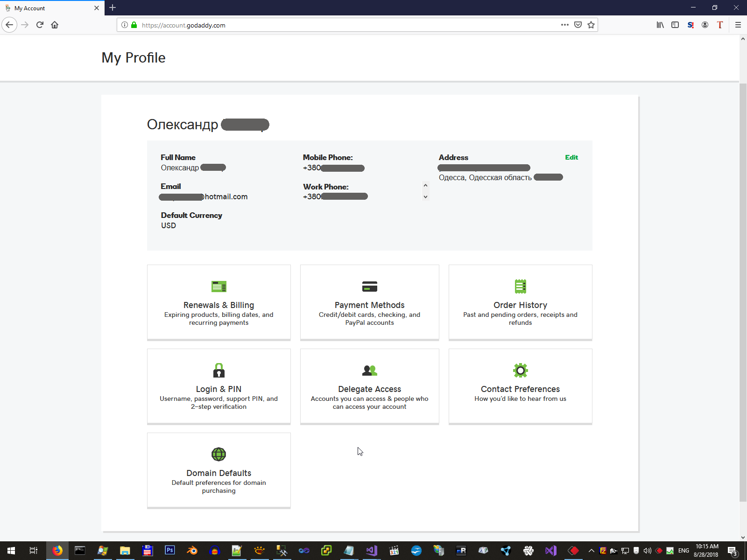This screenshot has height=560, width=747.
Task: Open the S! extension in the toolbar
Action: [x=691, y=25]
